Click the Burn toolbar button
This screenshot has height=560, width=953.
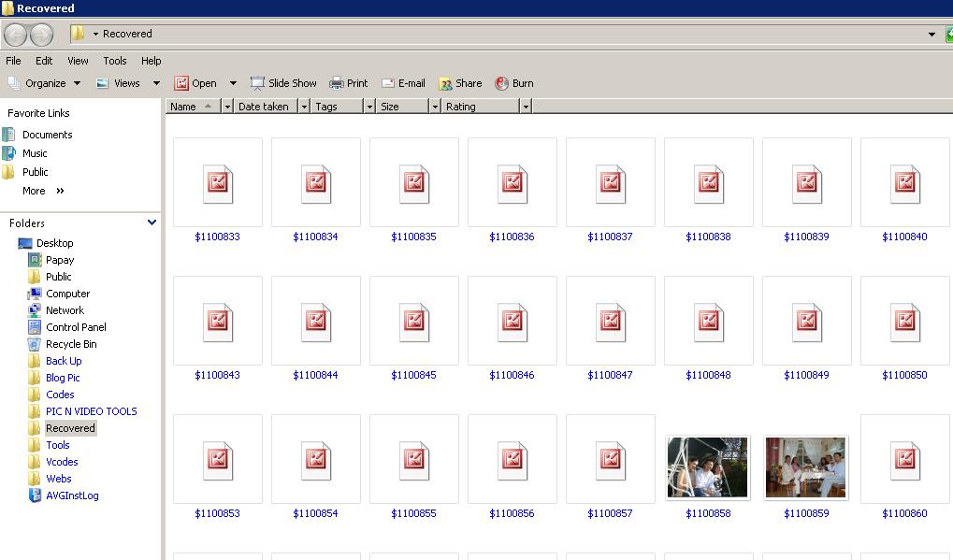514,83
